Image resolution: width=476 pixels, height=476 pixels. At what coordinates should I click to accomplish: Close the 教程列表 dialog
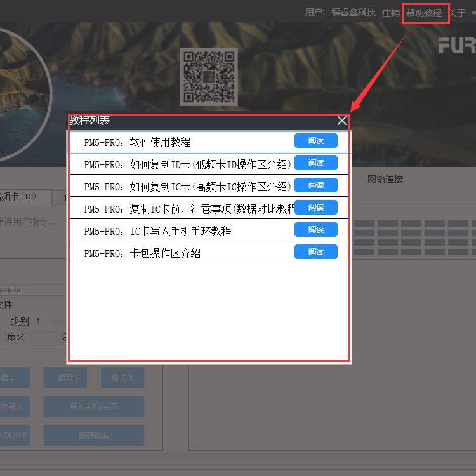tap(342, 121)
